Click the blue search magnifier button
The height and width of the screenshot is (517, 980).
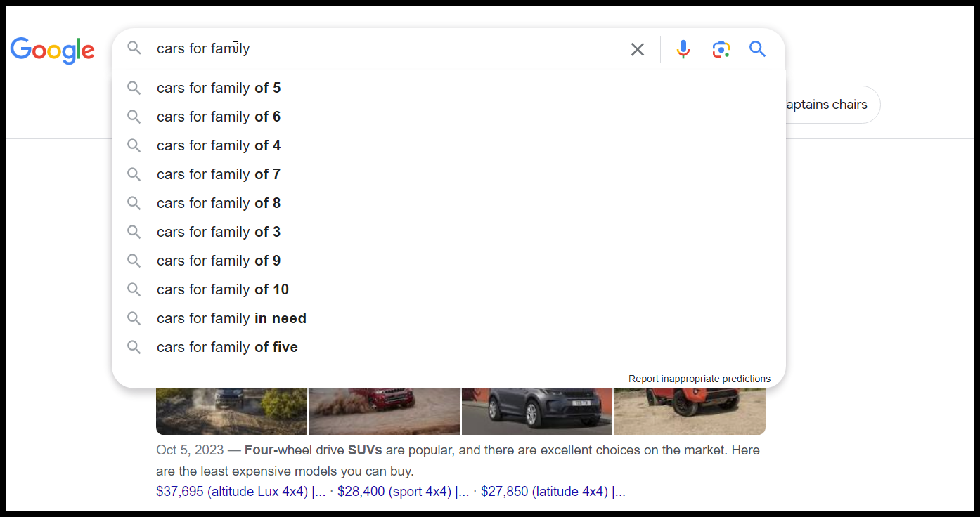pyautogui.click(x=757, y=49)
